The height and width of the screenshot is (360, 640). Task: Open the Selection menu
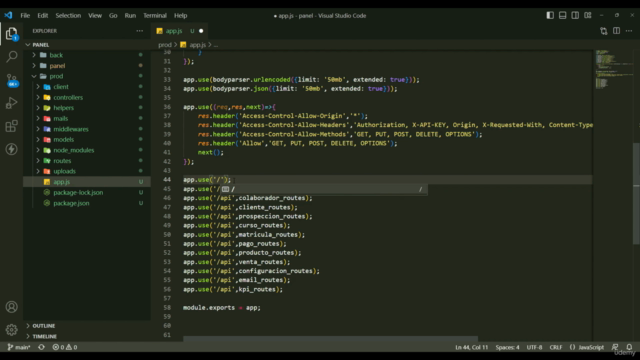tap(68, 16)
